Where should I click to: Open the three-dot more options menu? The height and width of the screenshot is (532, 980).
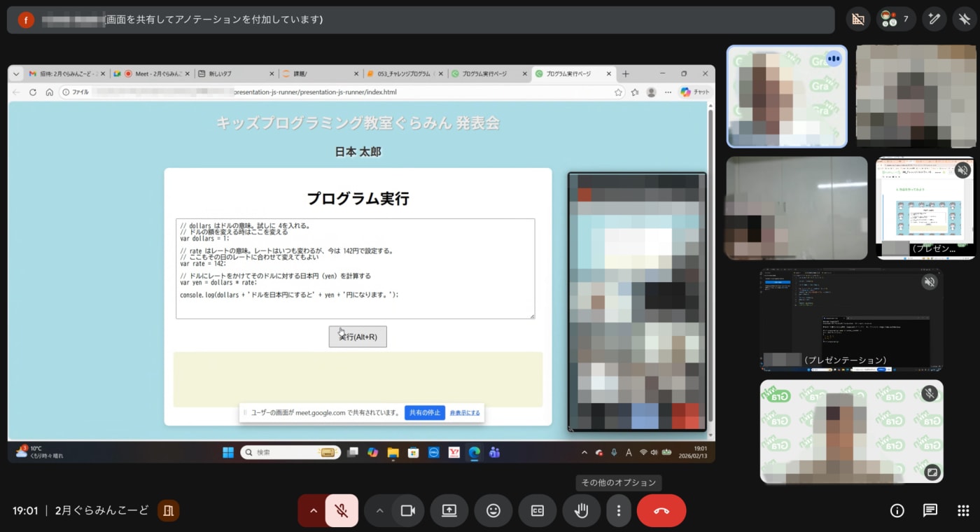[619, 511]
